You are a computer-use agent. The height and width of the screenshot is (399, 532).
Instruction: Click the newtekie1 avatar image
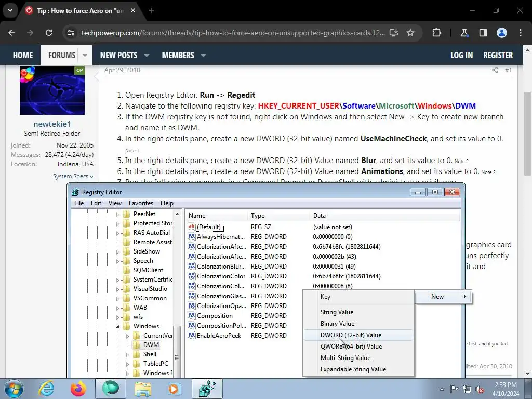tap(52, 90)
